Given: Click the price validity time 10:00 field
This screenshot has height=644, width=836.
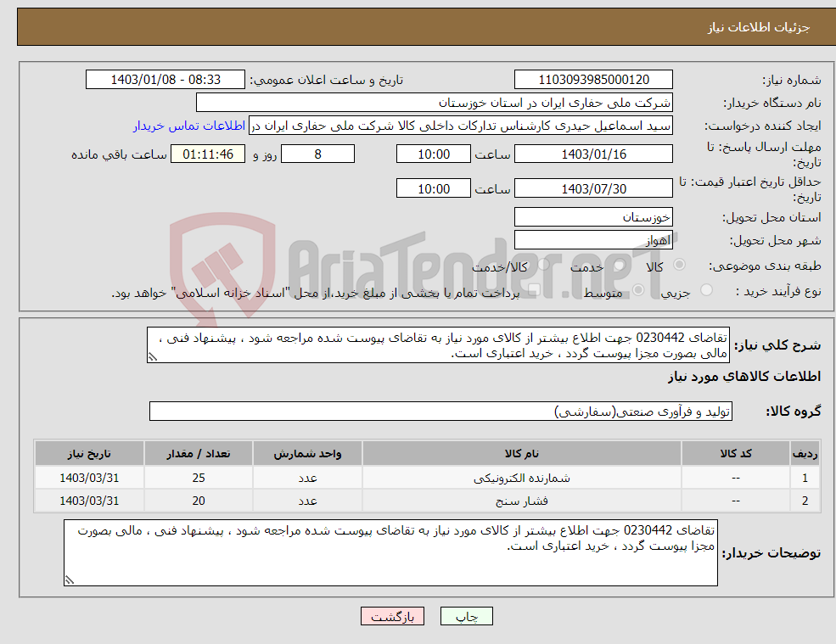Looking at the screenshot, I should click(434, 188).
